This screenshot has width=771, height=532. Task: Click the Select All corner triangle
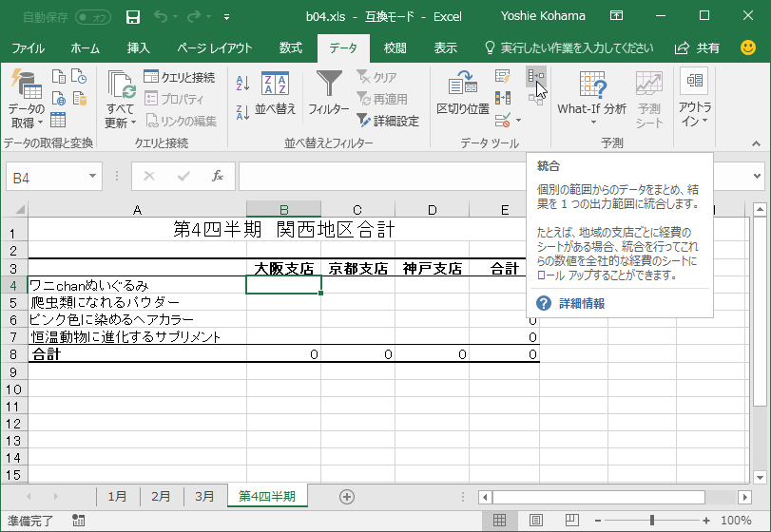click(x=20, y=210)
